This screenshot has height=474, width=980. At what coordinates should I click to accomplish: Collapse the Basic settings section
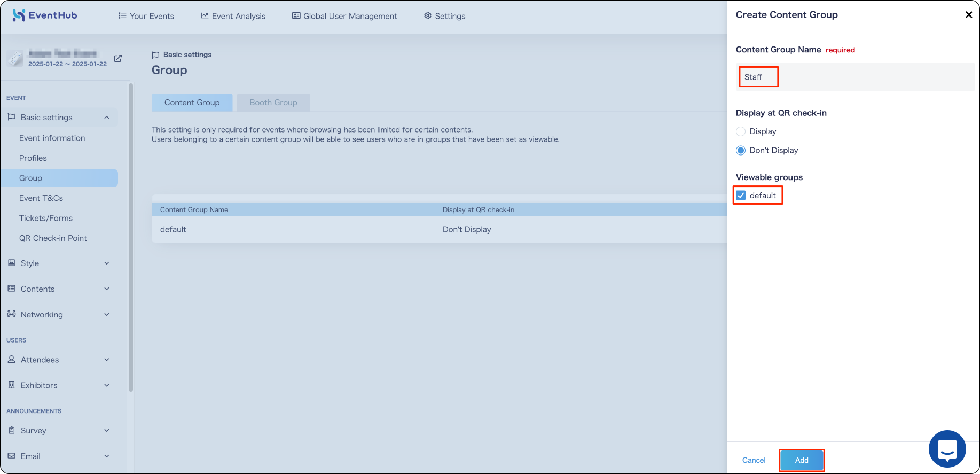[x=107, y=118]
